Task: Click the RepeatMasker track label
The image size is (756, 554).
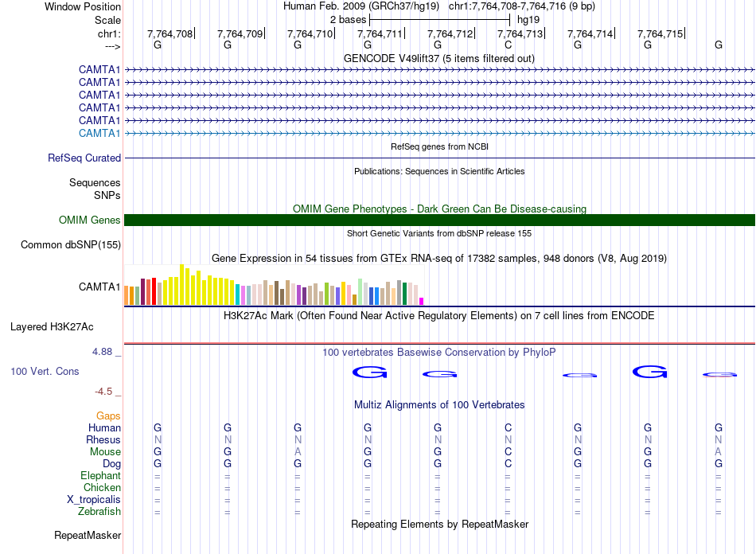Action: pyautogui.click(x=87, y=536)
